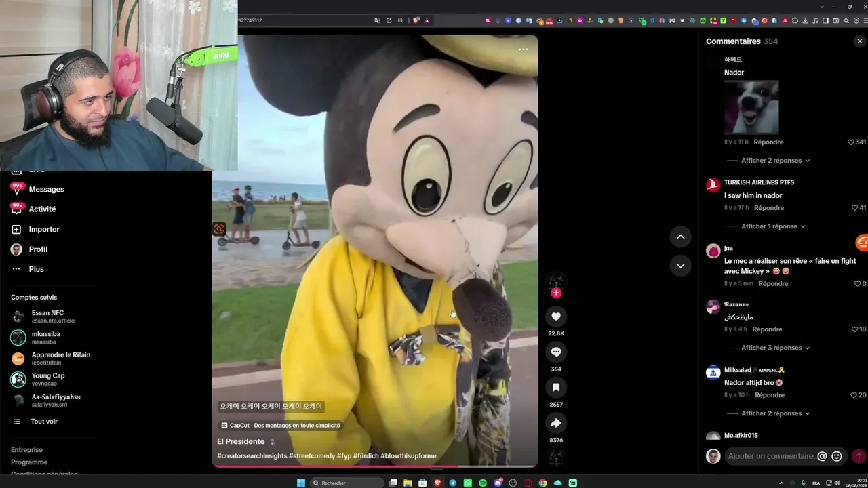Open File Explorer from the taskbar

(408, 483)
